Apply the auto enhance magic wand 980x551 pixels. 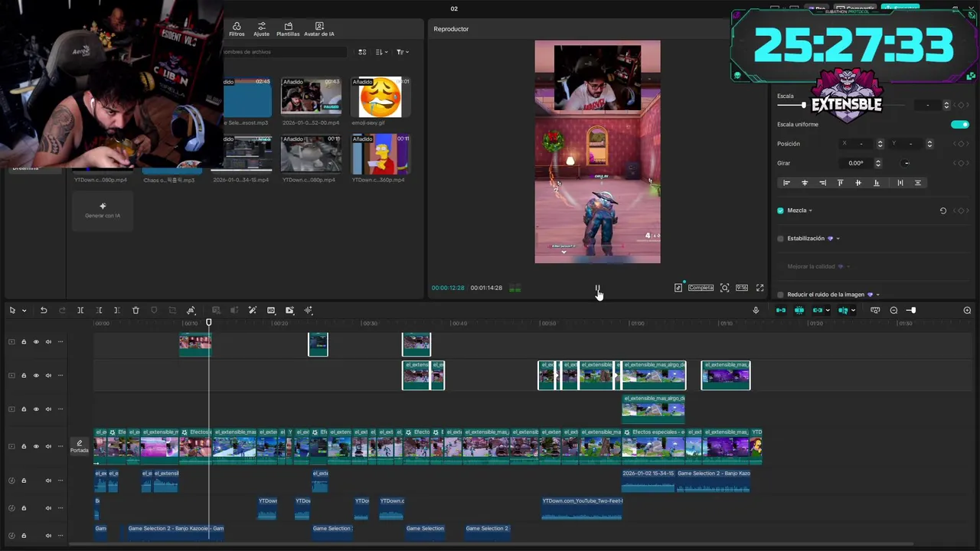(253, 311)
